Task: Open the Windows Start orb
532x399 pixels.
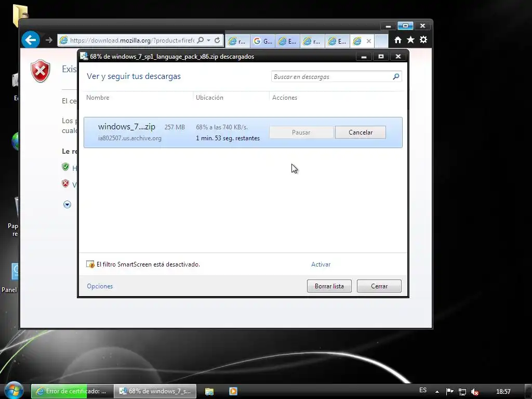Action: pyautogui.click(x=14, y=391)
